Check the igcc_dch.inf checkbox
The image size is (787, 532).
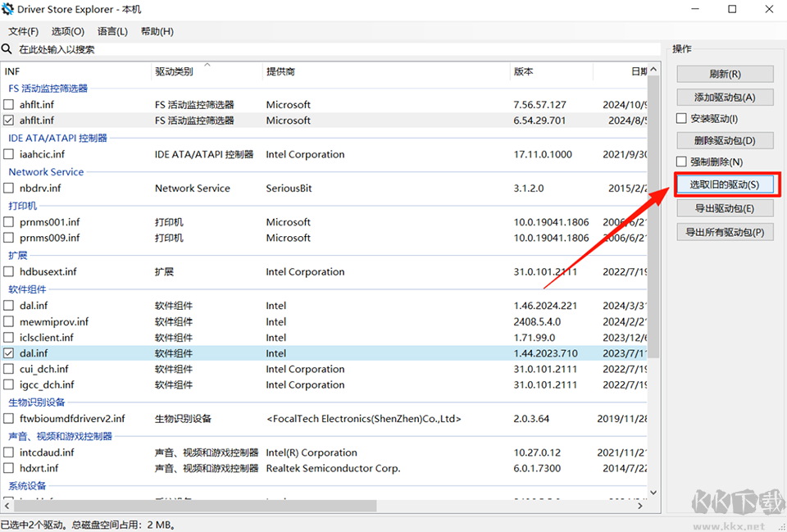pos(8,384)
